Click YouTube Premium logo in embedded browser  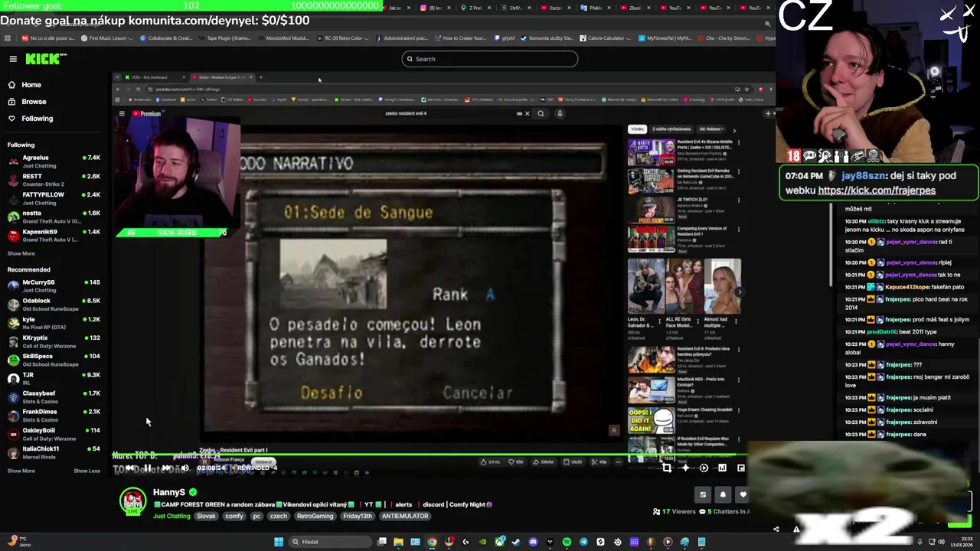point(147,113)
